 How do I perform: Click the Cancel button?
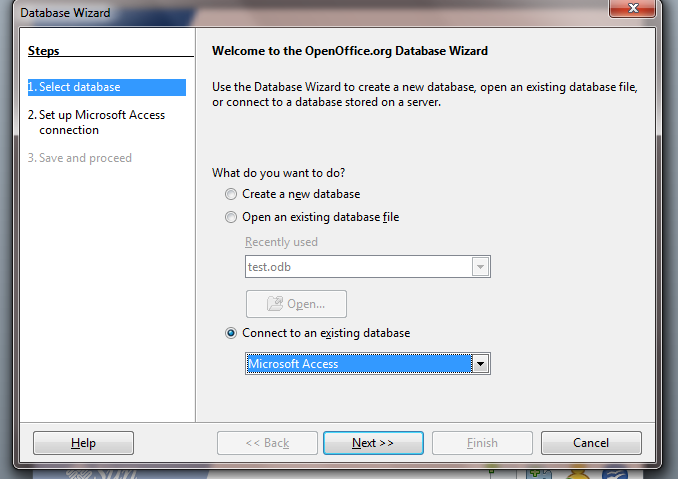click(591, 443)
